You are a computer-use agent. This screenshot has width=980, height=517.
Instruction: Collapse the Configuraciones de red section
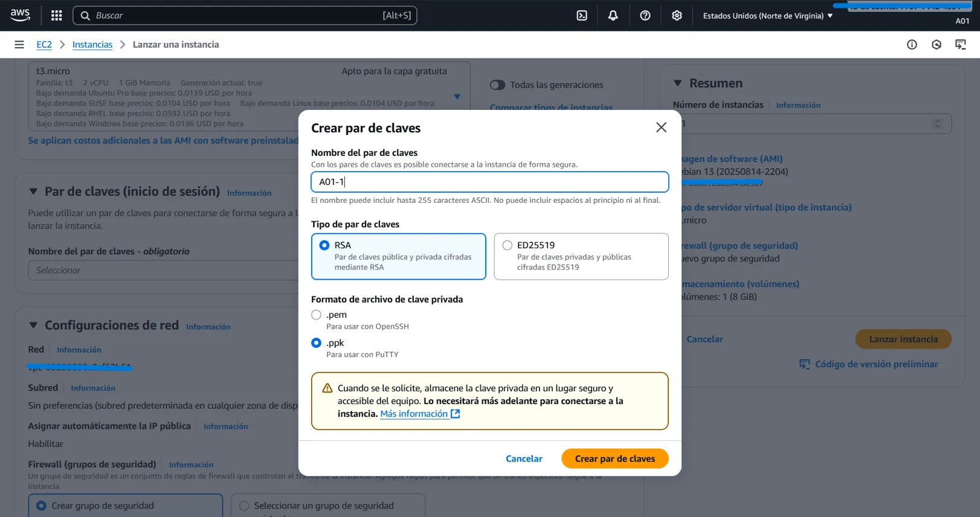tap(33, 326)
